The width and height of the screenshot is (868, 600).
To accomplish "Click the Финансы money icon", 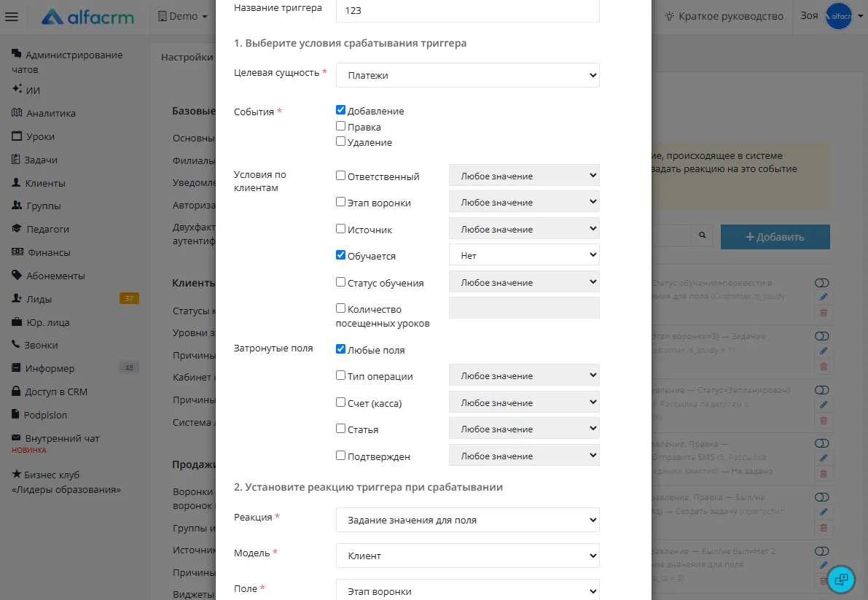I will 17,252.
